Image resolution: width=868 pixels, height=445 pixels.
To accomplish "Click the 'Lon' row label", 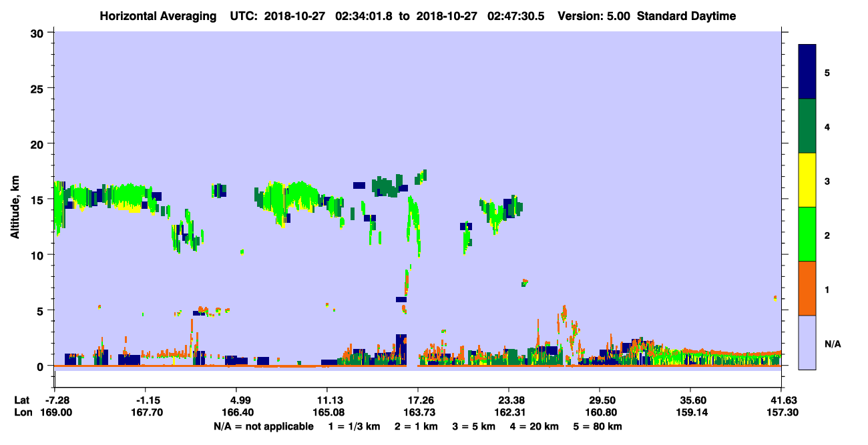I will (22, 413).
